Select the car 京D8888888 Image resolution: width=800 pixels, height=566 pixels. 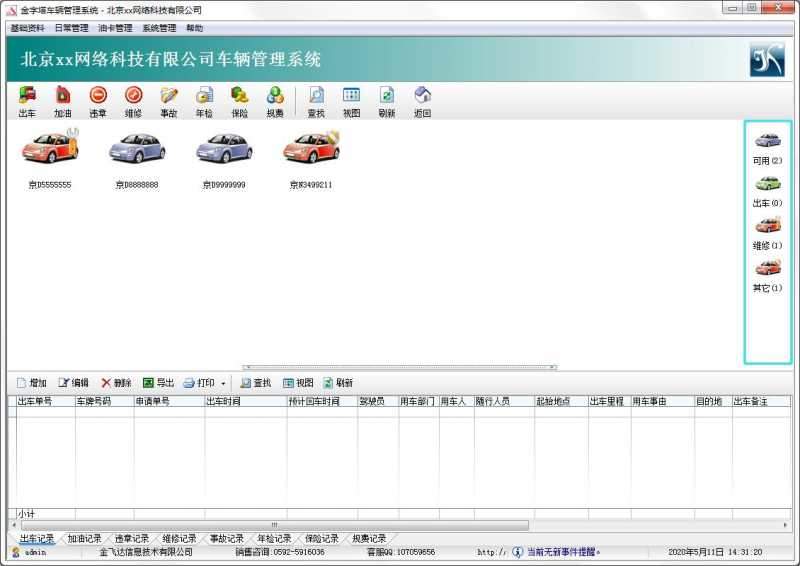point(137,159)
